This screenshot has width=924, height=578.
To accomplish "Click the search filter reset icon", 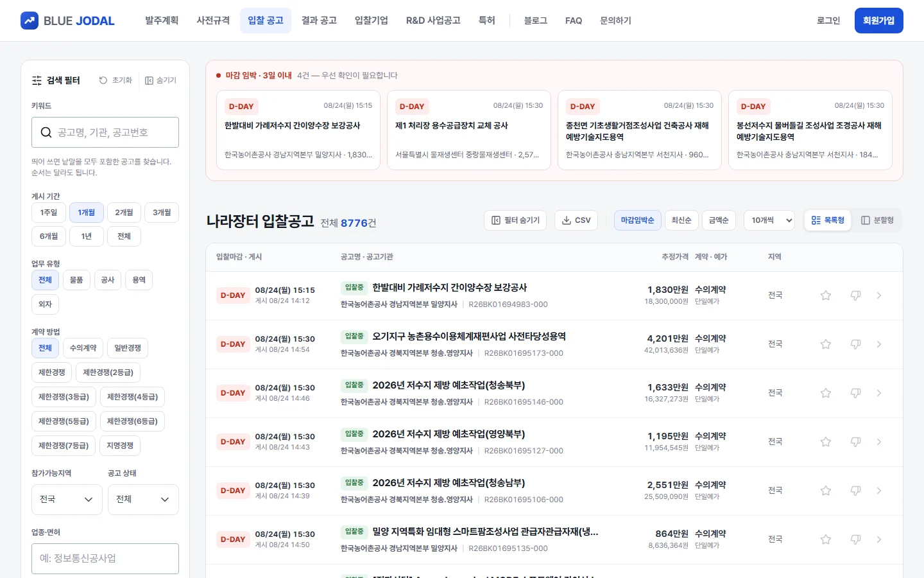I will [103, 80].
